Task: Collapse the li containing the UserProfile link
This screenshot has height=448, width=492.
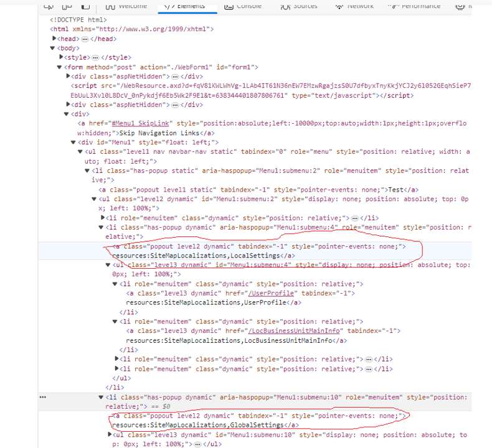Action: (x=115, y=284)
